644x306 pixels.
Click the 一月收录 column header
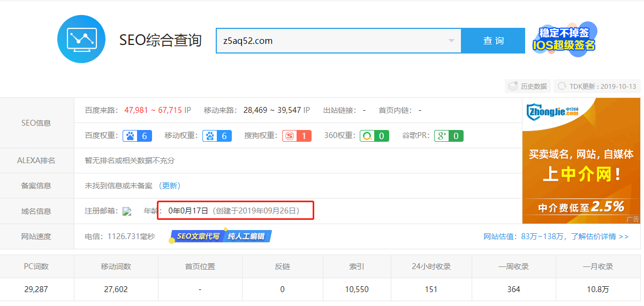coord(598,266)
